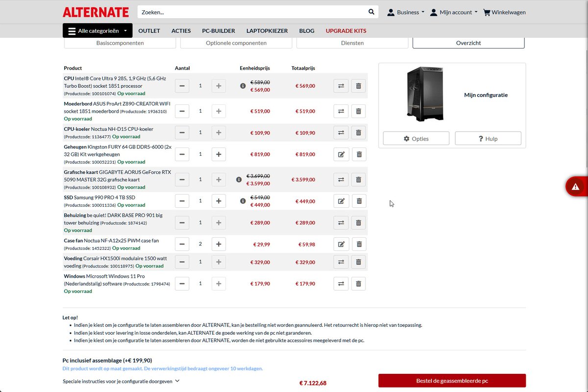Open the OUTLET menu item
The image size is (588, 392).
149,30
